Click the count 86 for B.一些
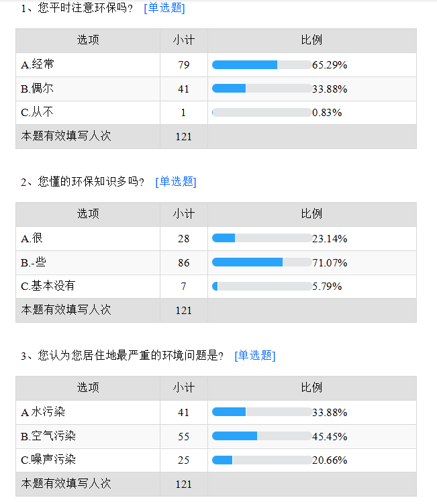The image size is (437, 504). click(x=184, y=262)
